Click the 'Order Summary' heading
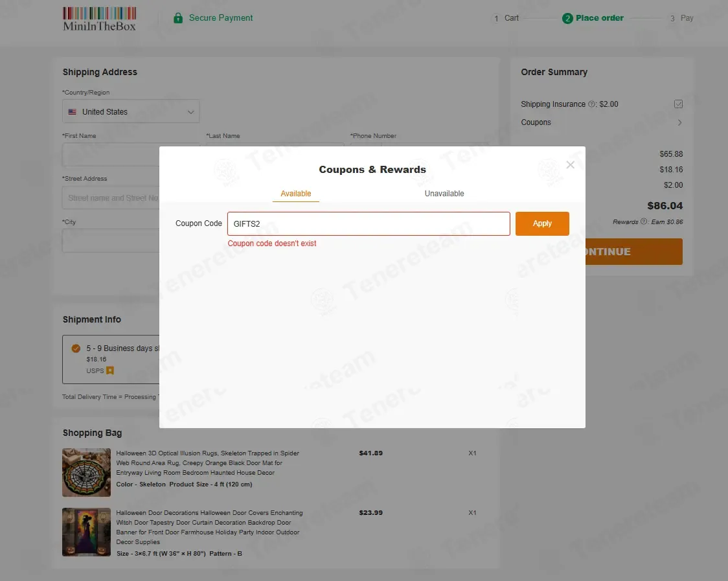Screen dimensions: 728x581 [554, 72]
